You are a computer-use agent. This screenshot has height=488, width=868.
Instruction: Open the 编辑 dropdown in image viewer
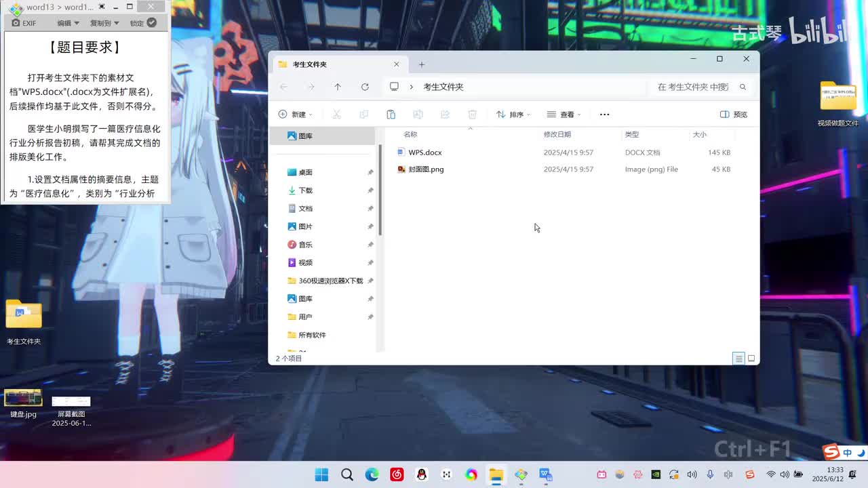(x=68, y=23)
